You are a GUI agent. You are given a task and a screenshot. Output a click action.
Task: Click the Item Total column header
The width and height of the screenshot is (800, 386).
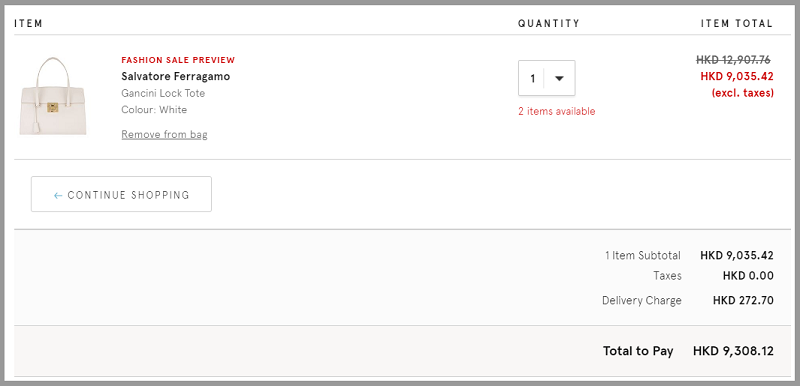[x=737, y=23]
